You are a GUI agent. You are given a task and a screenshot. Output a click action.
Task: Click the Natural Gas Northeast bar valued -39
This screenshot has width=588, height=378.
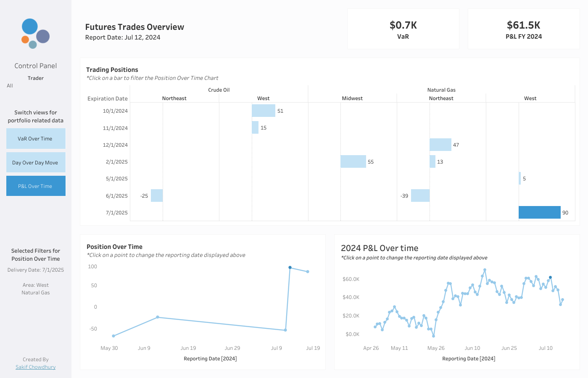420,196
